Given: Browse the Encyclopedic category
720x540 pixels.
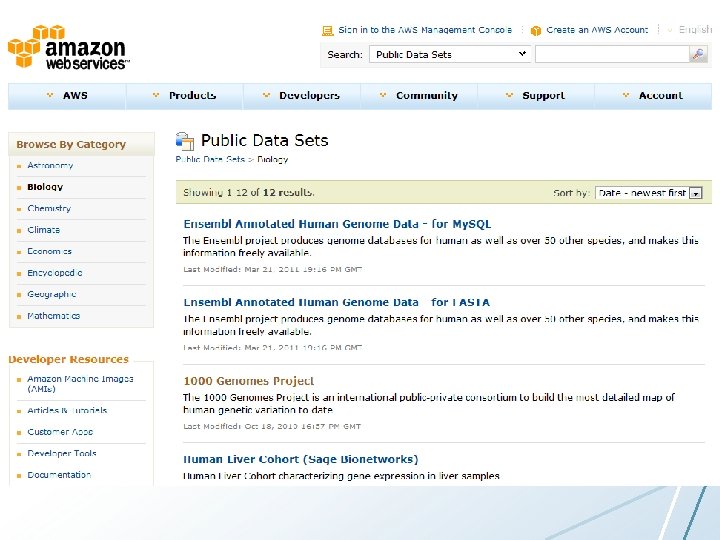Looking at the screenshot, I should click(55, 273).
